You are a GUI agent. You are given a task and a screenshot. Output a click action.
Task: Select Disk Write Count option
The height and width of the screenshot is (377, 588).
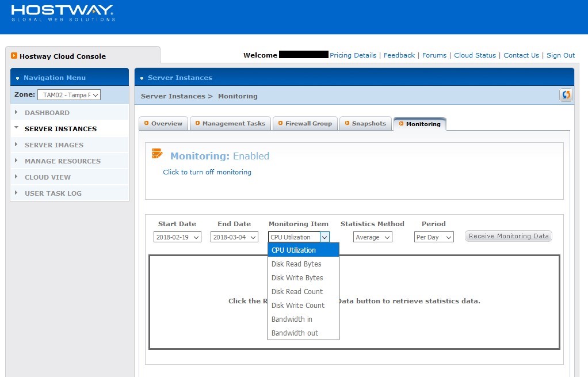[303, 306]
